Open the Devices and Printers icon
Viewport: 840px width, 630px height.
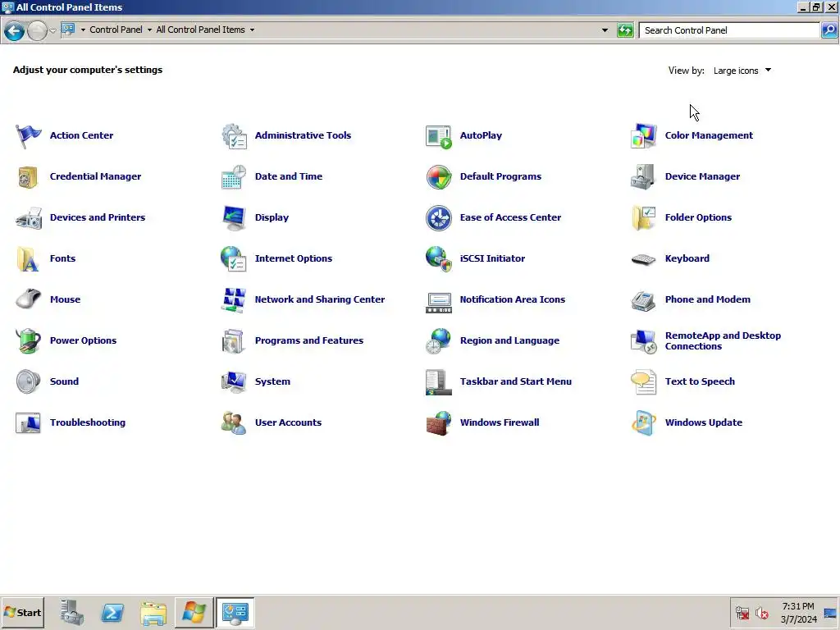coord(28,218)
